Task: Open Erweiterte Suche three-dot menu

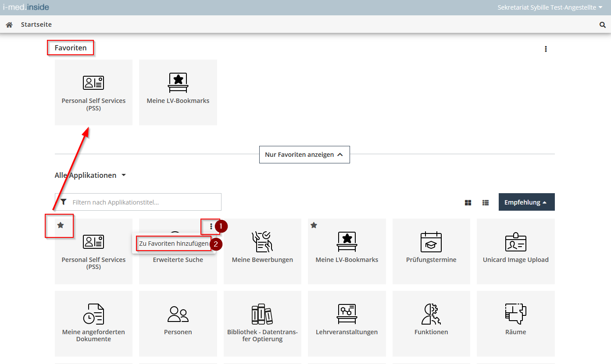Action: pos(211,226)
